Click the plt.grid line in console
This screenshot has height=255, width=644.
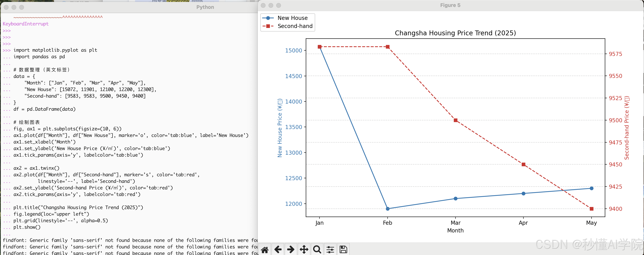pos(61,220)
